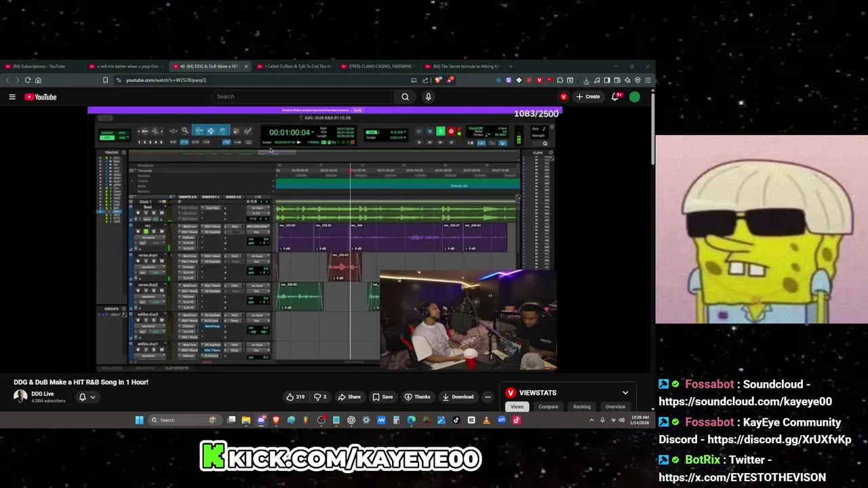Open DDG Live channel avatar
The height and width of the screenshot is (488, 868).
tap(20, 396)
